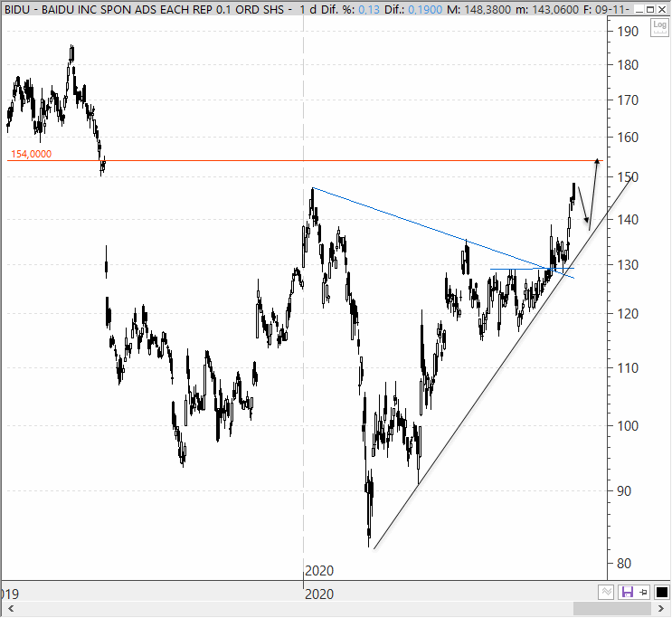Click the 190 price axis label
The height and width of the screenshot is (618, 672).
(628, 32)
